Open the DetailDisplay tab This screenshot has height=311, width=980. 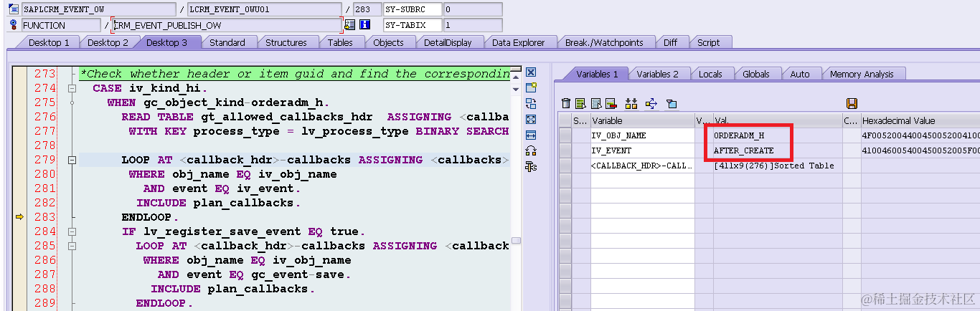click(448, 42)
